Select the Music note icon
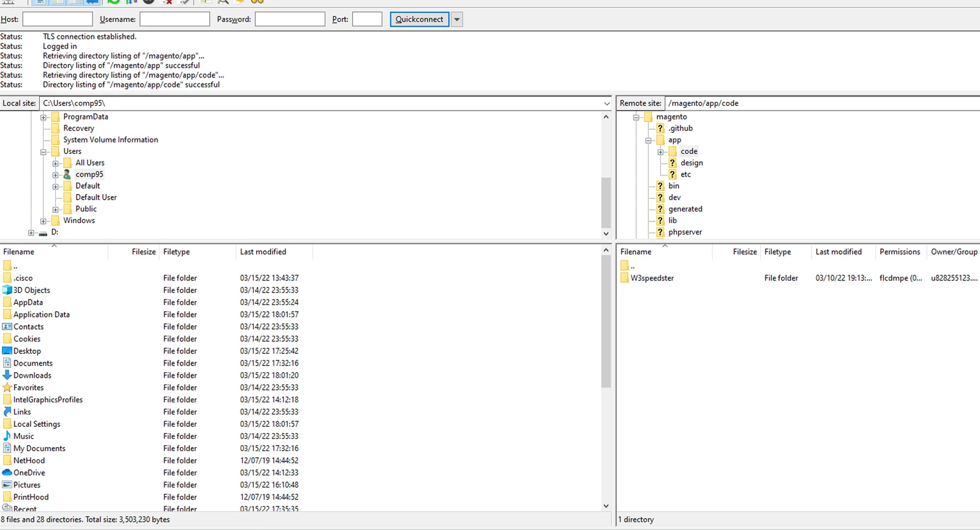980x530 pixels. 7,436
